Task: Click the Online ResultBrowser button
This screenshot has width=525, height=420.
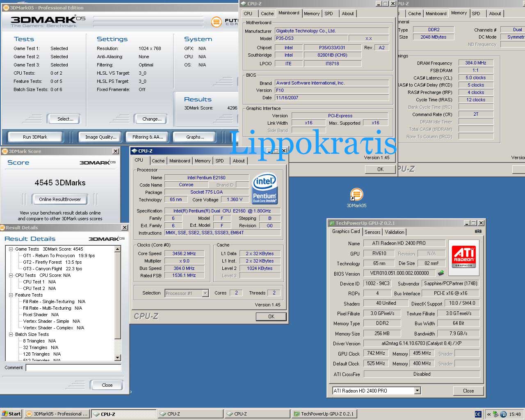Action: coord(60,199)
